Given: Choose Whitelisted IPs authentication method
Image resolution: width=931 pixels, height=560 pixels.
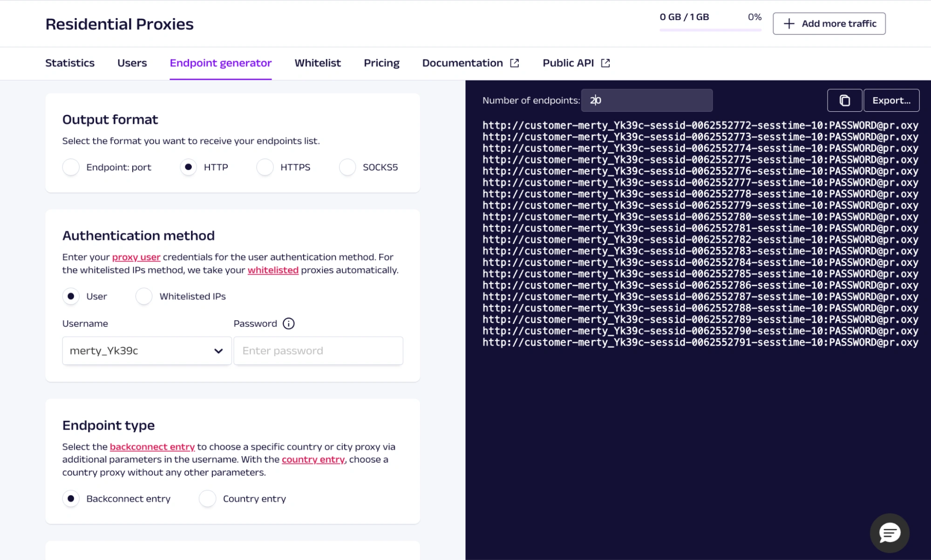Looking at the screenshot, I should (144, 297).
